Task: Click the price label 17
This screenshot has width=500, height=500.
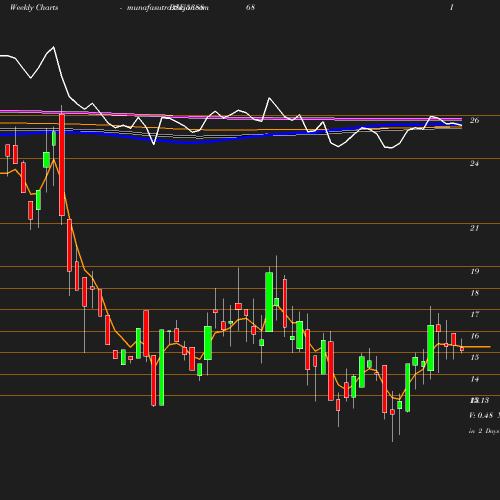Action: coord(475,314)
